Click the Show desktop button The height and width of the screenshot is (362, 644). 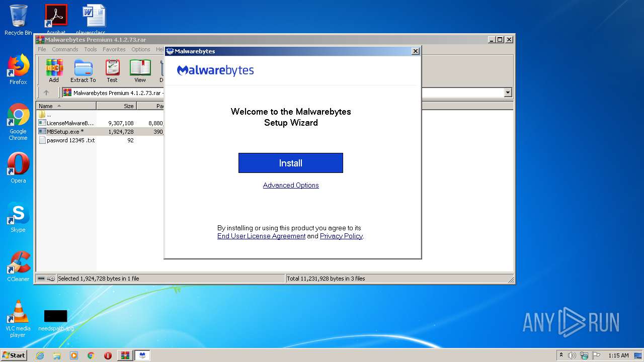[x=639, y=355]
